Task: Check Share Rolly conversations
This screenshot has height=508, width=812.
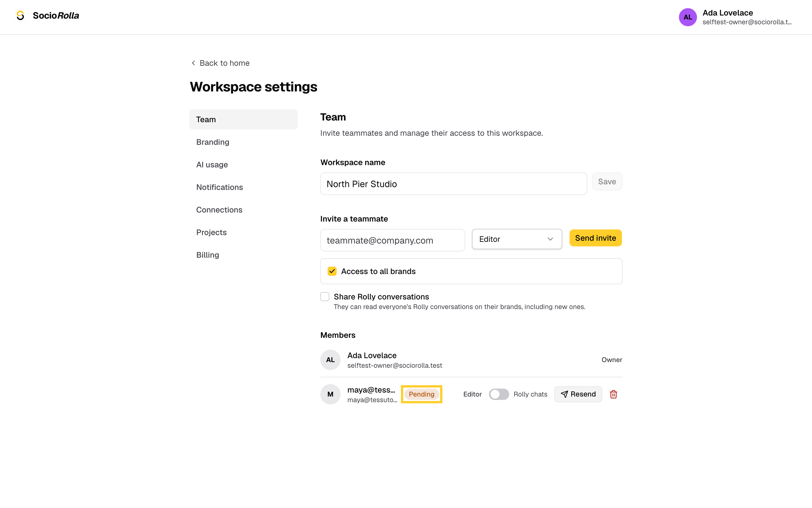Action: [325, 297]
